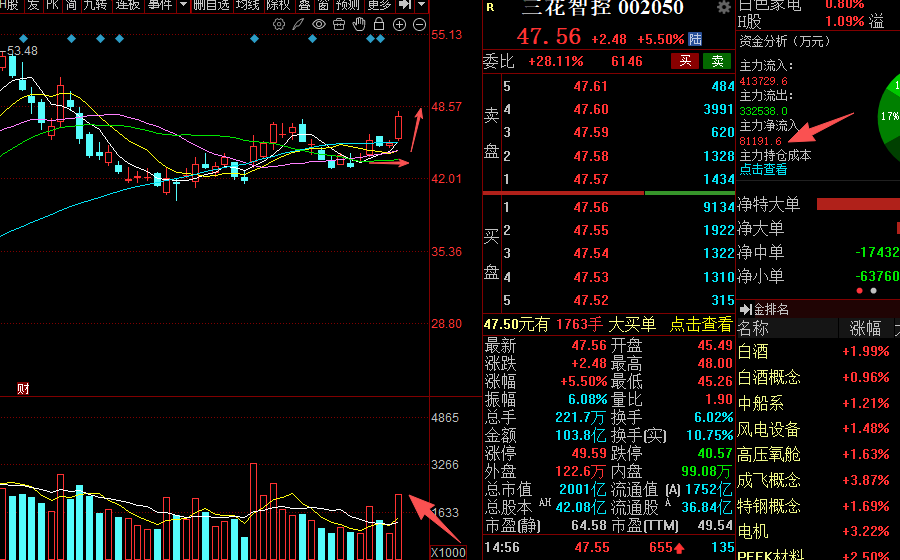900x560 pixels.
Task: Click the 金排名 panel title
Action: [771, 310]
